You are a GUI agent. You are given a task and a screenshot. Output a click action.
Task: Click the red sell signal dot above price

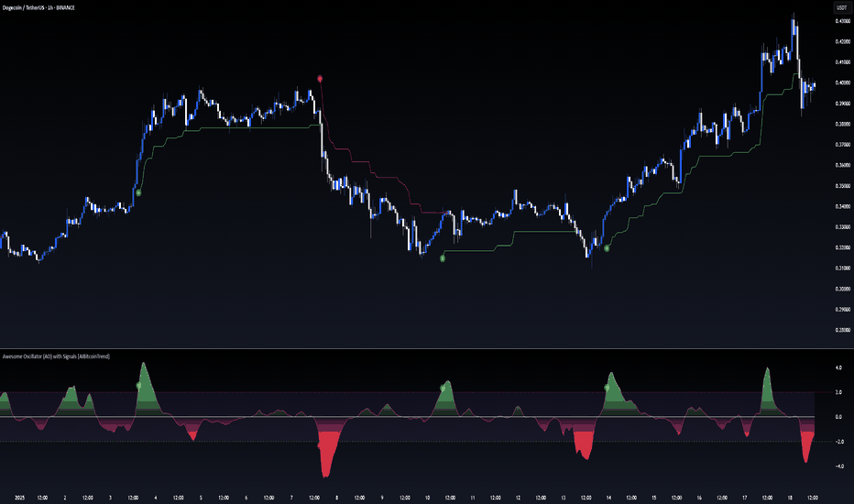(x=320, y=79)
